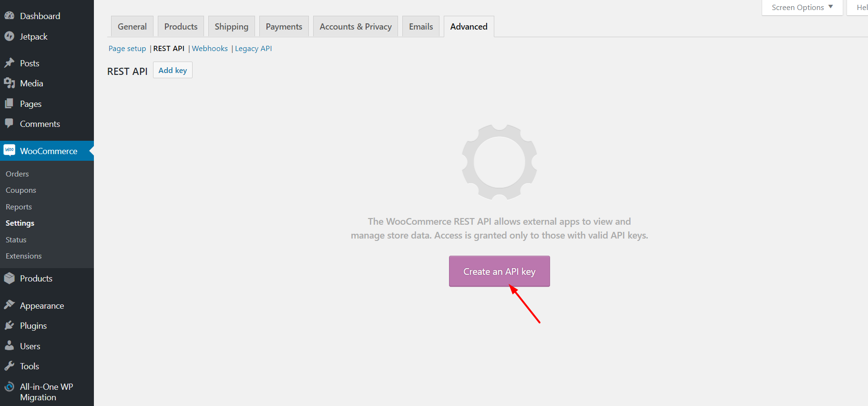
Task: Go to Posts in the sidebar
Action: 30,63
